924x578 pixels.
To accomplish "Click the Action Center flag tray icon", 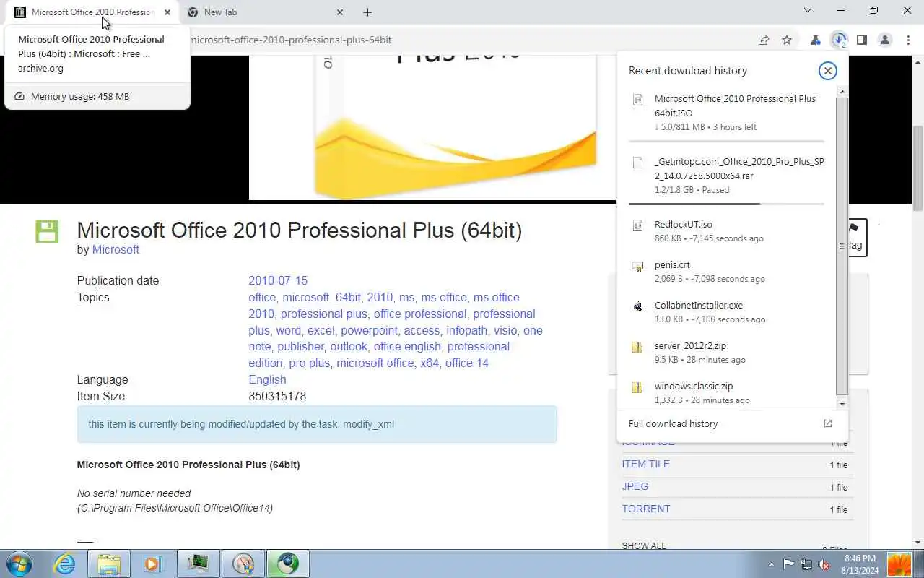I will pos(788,564).
